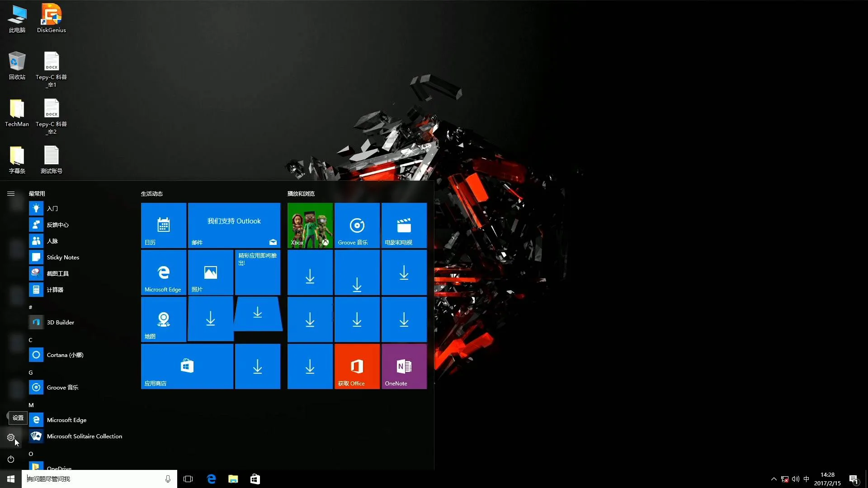Launch Groove 音乐 tile
The height and width of the screenshot is (488, 868).
point(357,225)
